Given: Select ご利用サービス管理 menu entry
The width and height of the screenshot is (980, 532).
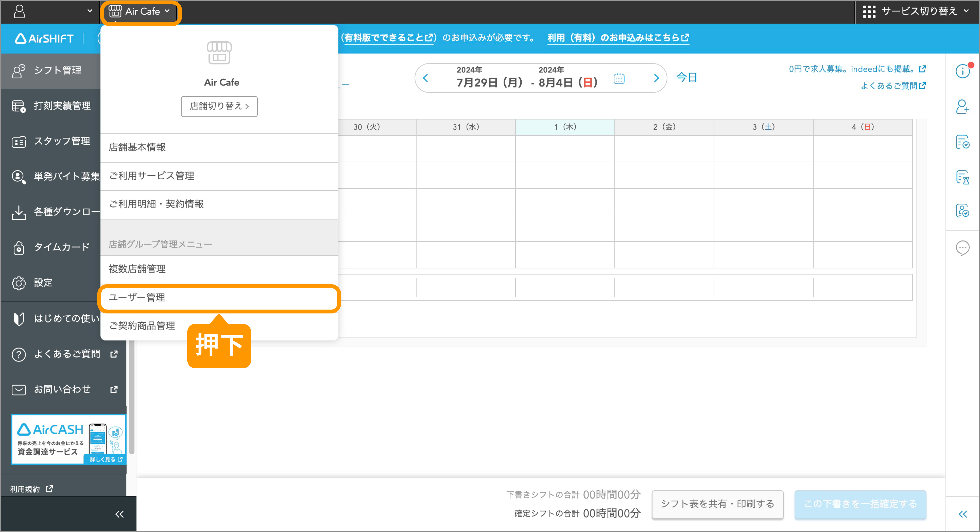Looking at the screenshot, I should [219, 176].
